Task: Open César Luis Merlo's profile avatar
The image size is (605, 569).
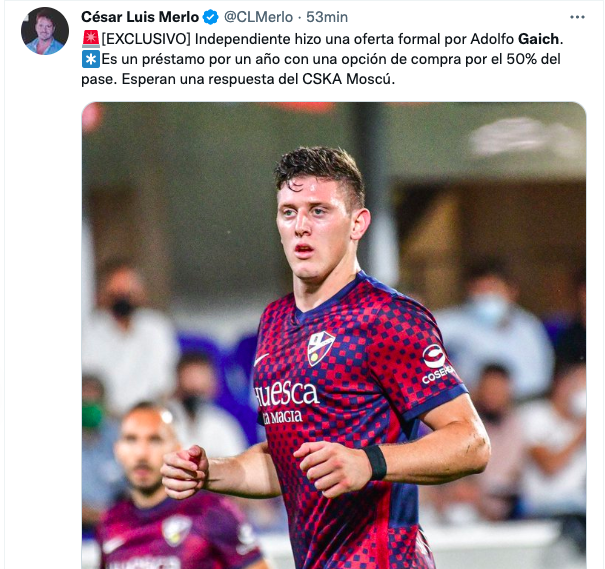Action: [x=45, y=31]
